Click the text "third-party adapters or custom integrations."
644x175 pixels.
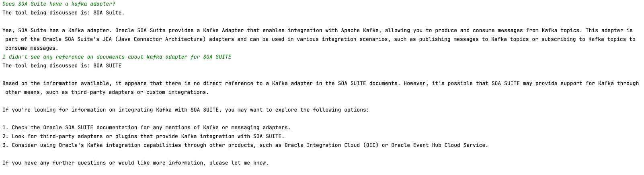tap(140, 92)
